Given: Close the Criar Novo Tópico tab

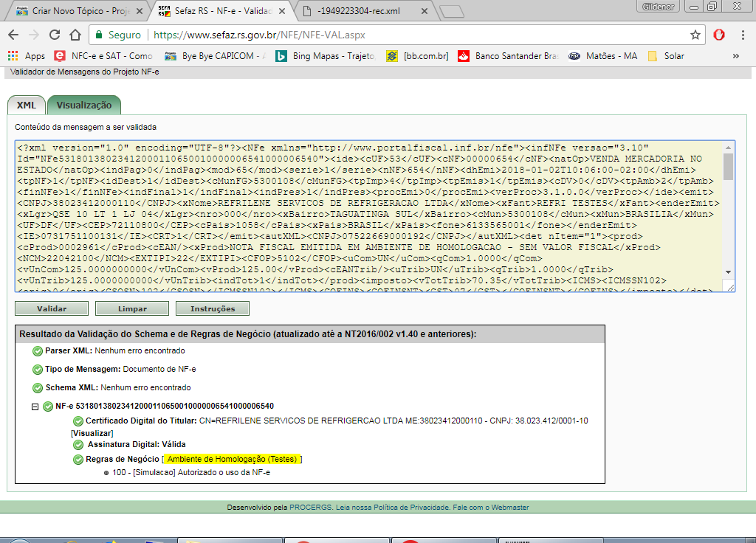Looking at the screenshot, I should (140, 11).
